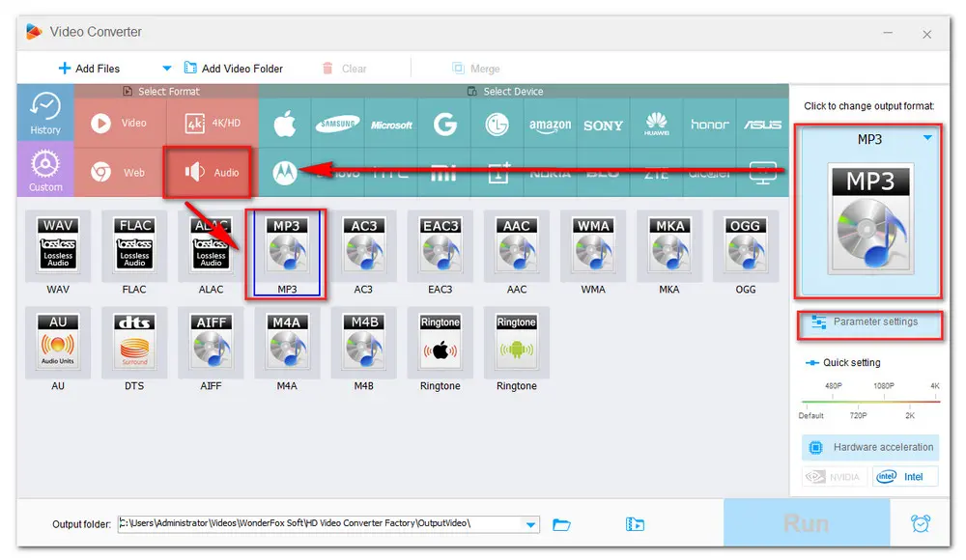Open output folder with folder icon

(x=561, y=525)
